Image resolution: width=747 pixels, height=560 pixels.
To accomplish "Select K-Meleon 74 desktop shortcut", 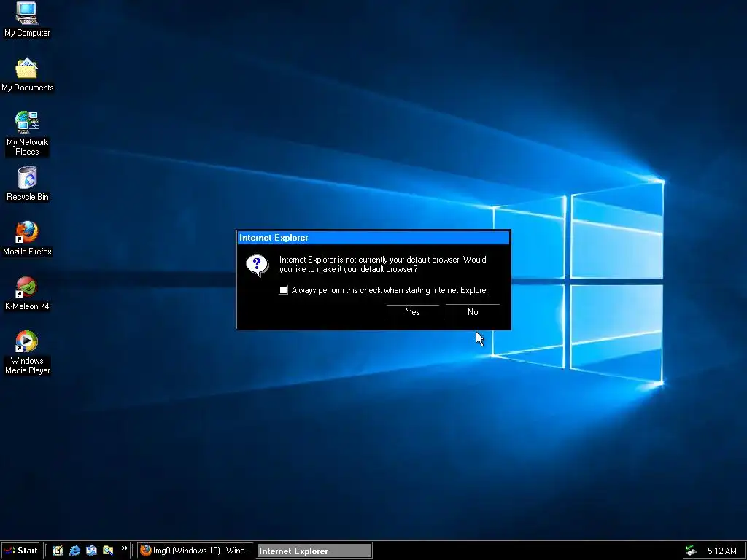I will tap(27, 293).
